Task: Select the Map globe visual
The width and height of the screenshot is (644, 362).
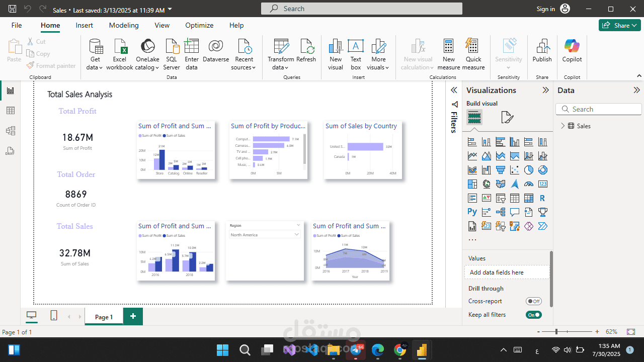Action: 486,184
